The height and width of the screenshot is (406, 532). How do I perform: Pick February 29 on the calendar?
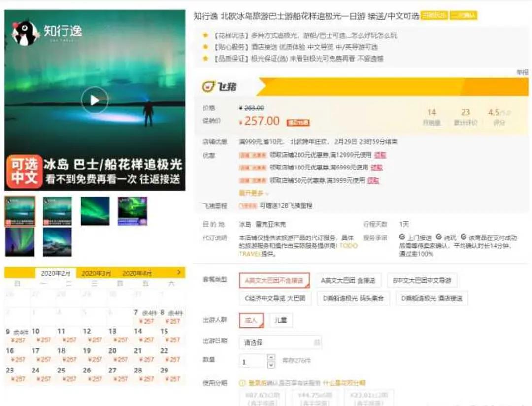click(x=172, y=374)
